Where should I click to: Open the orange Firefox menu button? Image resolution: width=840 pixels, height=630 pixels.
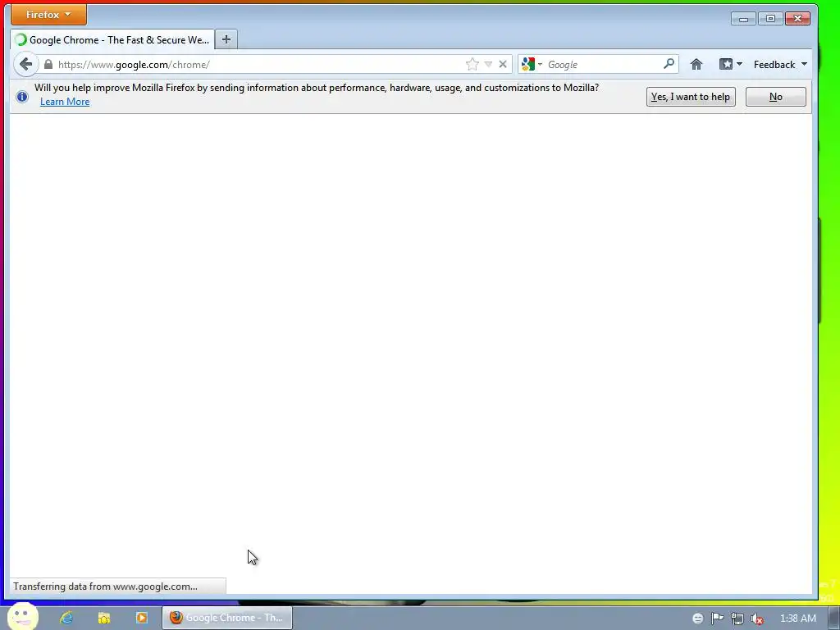[x=48, y=15]
